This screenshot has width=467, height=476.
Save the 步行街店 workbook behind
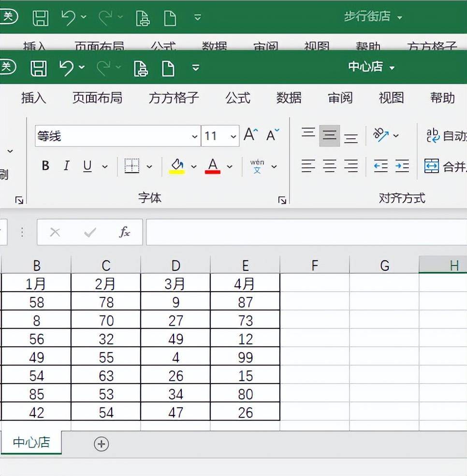point(41,18)
